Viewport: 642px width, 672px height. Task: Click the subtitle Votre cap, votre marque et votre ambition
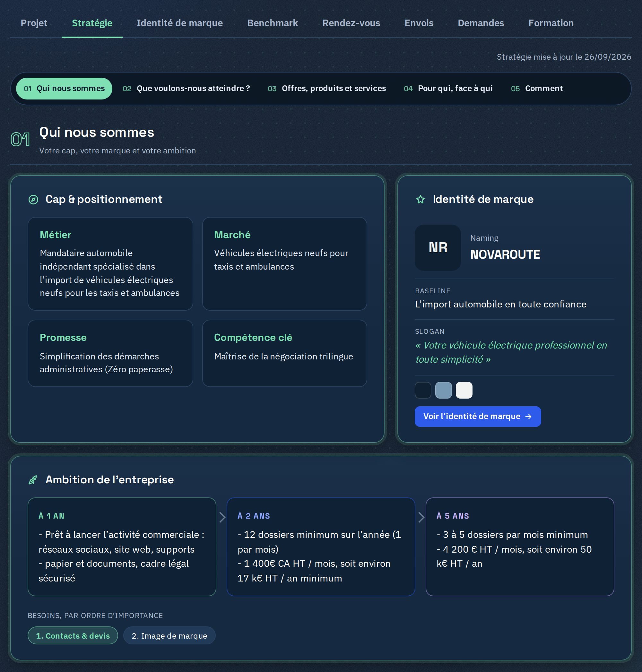coord(117,151)
